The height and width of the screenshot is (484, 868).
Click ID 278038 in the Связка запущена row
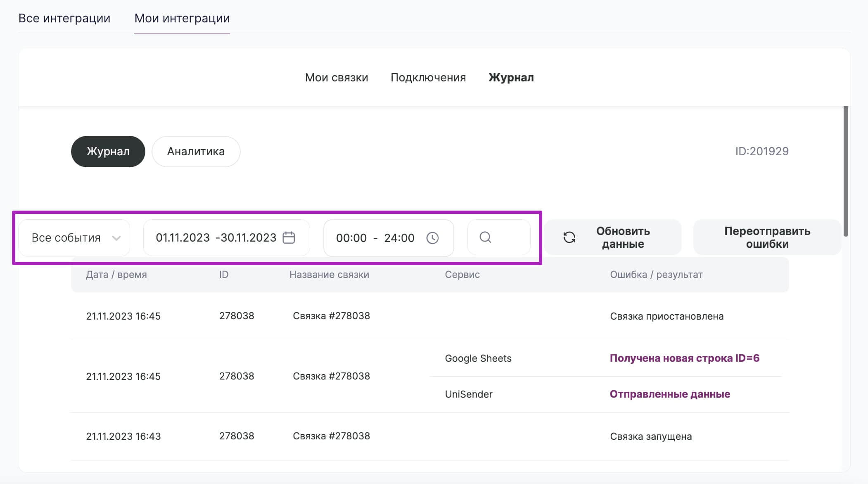point(237,436)
